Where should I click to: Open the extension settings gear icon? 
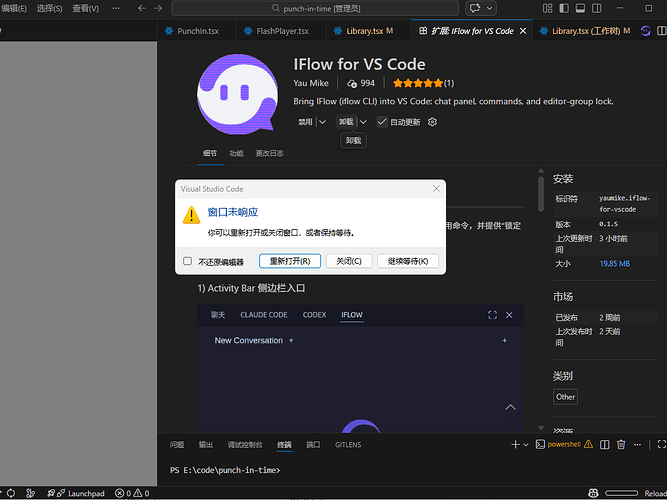pos(432,122)
